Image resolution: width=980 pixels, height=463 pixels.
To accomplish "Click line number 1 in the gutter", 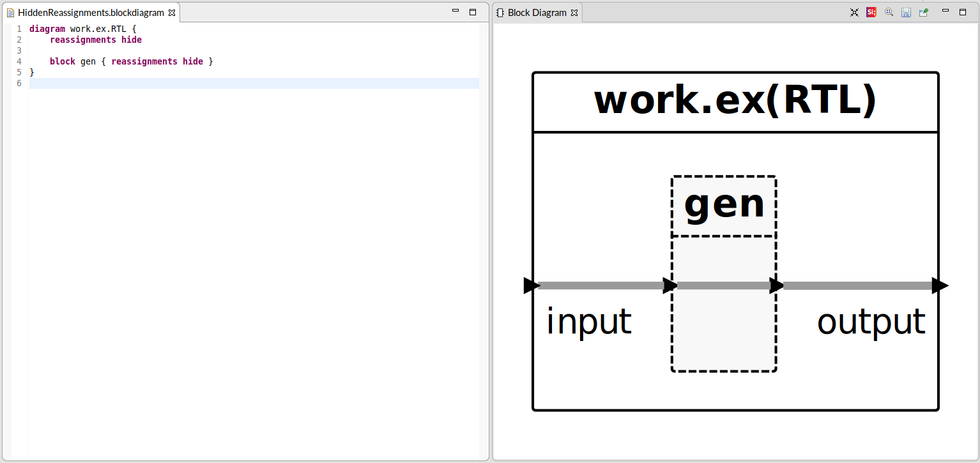I will (x=19, y=29).
